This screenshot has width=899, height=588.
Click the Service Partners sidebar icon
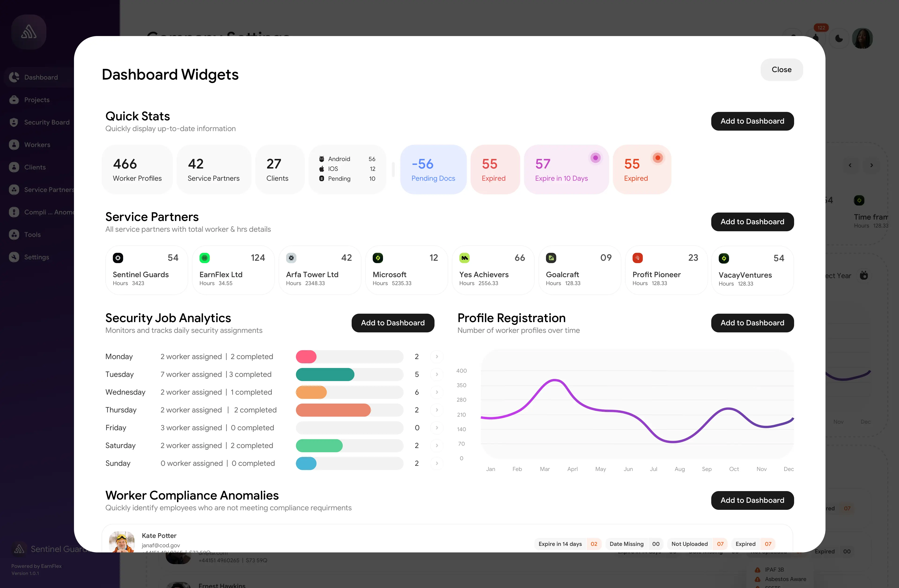pos(14,189)
